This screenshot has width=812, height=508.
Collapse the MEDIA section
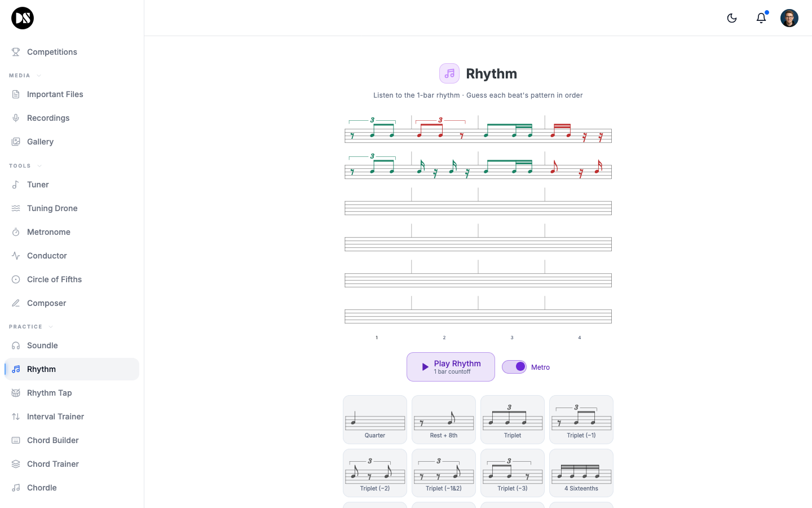(39, 75)
